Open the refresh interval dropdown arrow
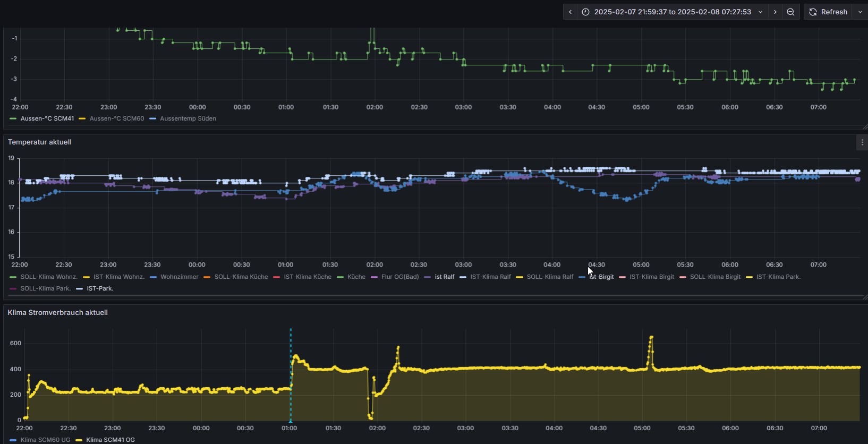The width and height of the screenshot is (868, 444). (860, 12)
